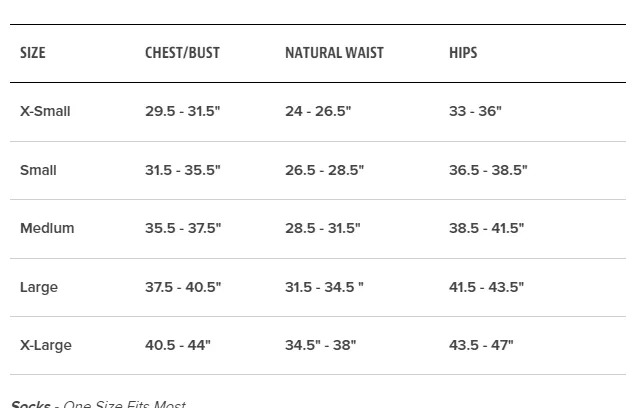
Task: Select Small hips value 36.5 - 38.5"
Action: (488, 170)
